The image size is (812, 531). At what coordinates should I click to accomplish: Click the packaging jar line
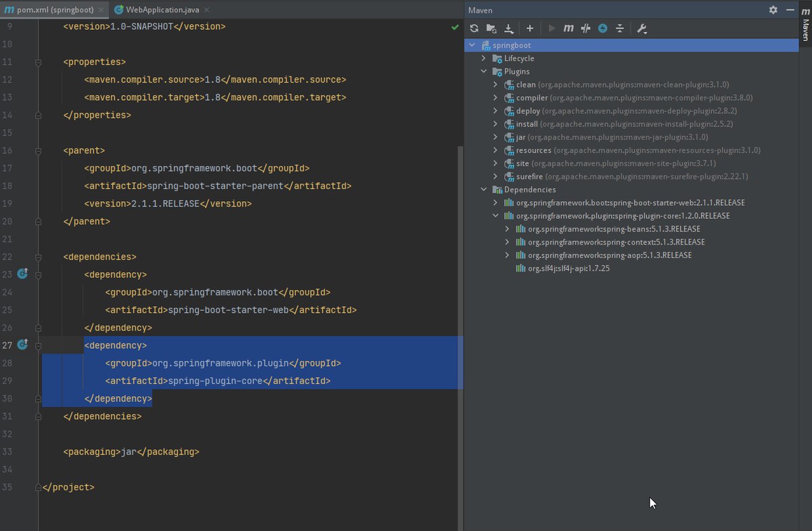pyautogui.click(x=131, y=452)
